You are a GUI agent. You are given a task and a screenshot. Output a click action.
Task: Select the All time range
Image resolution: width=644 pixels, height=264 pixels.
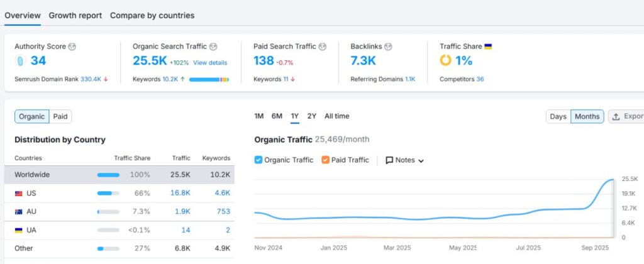(x=337, y=116)
